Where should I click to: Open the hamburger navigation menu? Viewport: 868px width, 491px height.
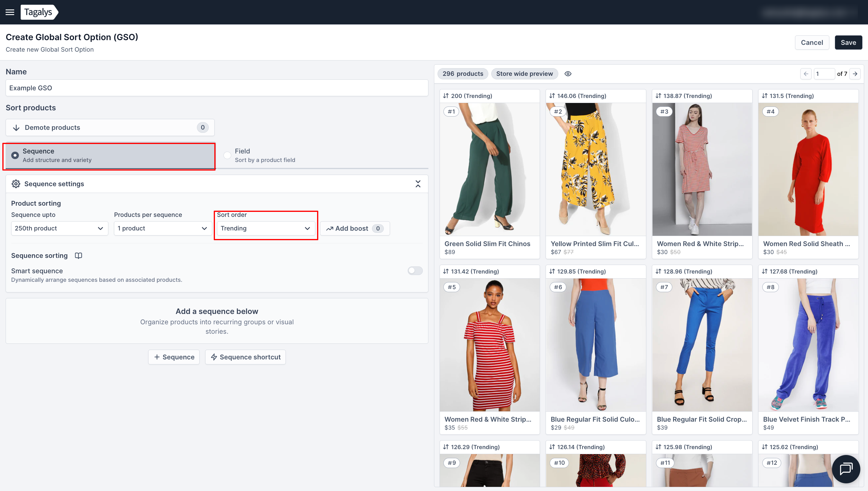(x=10, y=12)
